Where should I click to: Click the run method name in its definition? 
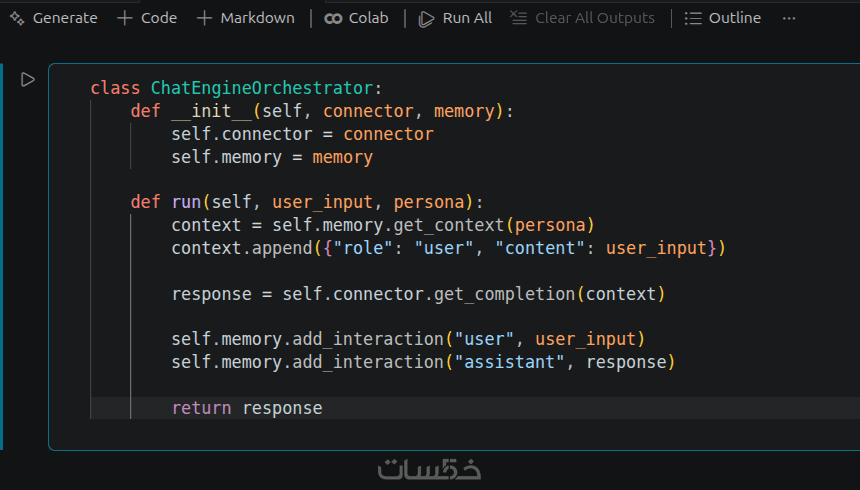[x=176, y=202]
